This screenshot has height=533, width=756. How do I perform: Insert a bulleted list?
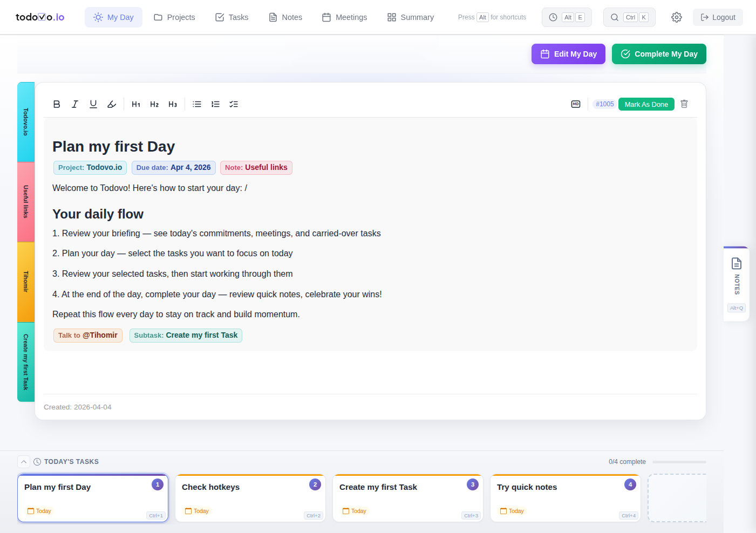[197, 104]
